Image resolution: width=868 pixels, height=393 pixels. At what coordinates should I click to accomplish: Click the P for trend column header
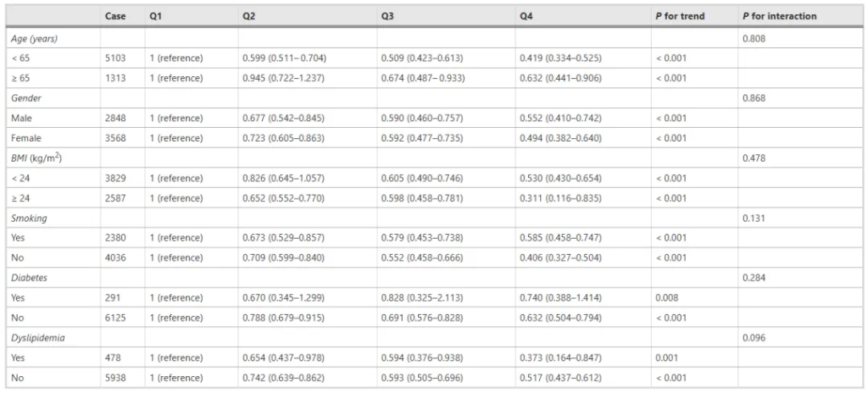click(681, 16)
